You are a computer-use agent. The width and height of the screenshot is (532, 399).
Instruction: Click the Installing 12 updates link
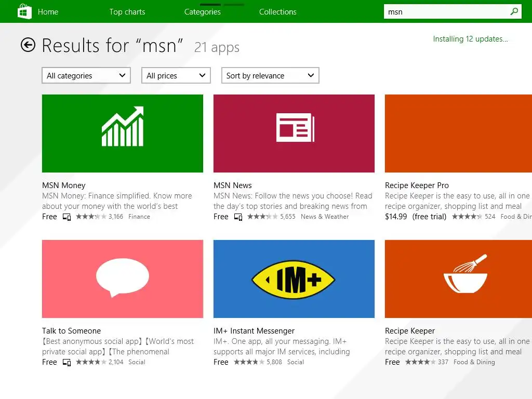click(x=470, y=39)
